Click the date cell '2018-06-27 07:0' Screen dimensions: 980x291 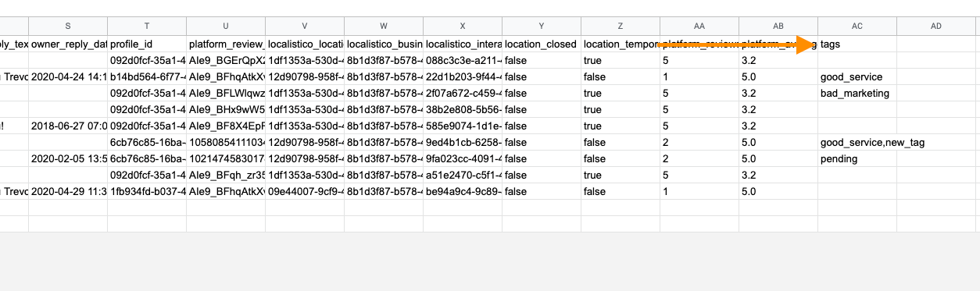(x=68, y=126)
